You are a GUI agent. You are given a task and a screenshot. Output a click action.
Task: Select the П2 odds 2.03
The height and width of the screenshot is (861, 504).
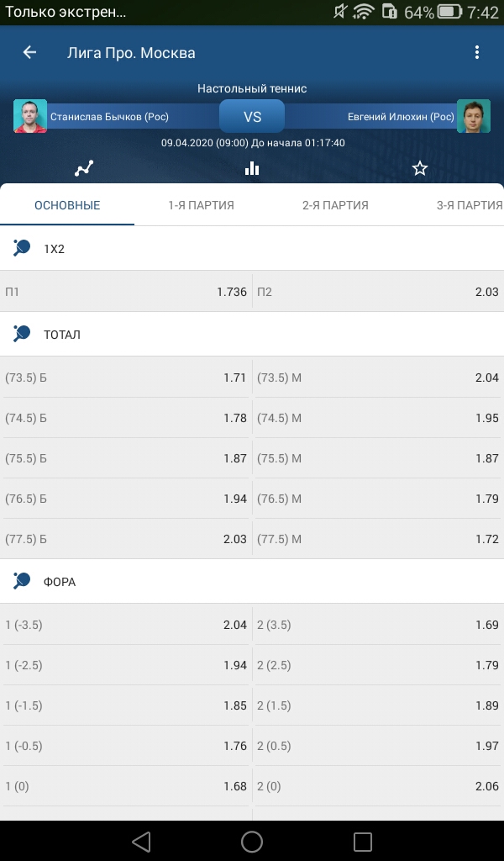(x=378, y=292)
